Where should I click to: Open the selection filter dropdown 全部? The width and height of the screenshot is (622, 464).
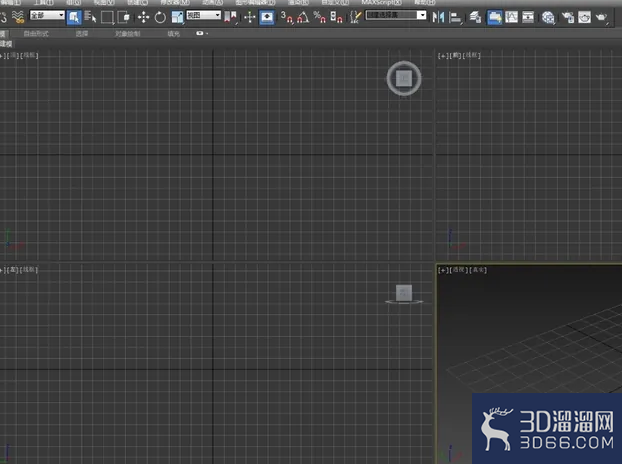coord(47,15)
